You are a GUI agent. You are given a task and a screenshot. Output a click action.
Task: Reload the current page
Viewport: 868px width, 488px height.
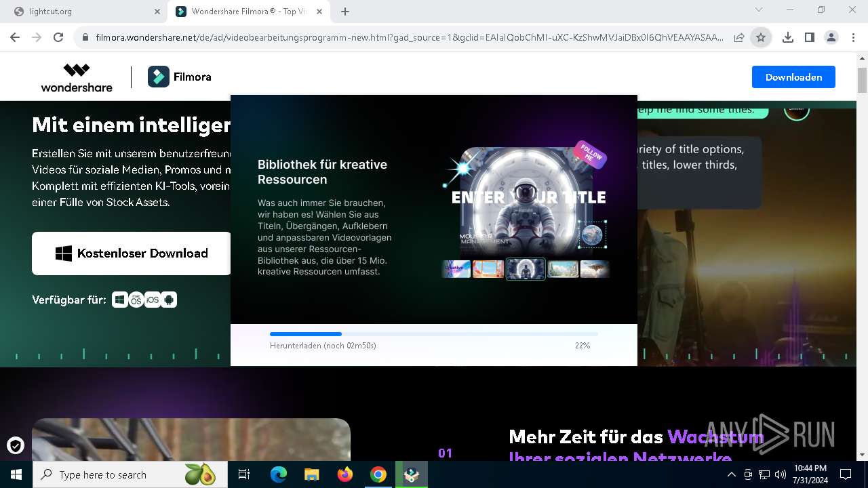[58, 38]
